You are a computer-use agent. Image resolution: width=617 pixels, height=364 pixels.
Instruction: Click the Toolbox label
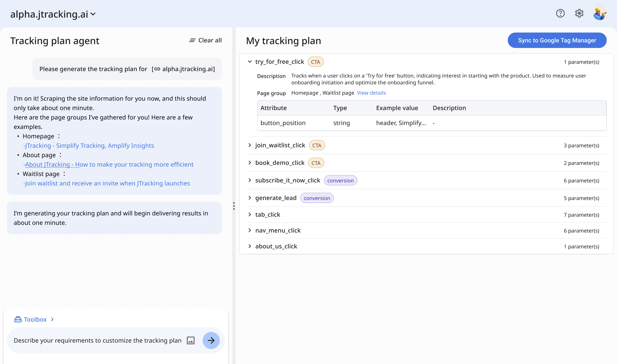35,319
